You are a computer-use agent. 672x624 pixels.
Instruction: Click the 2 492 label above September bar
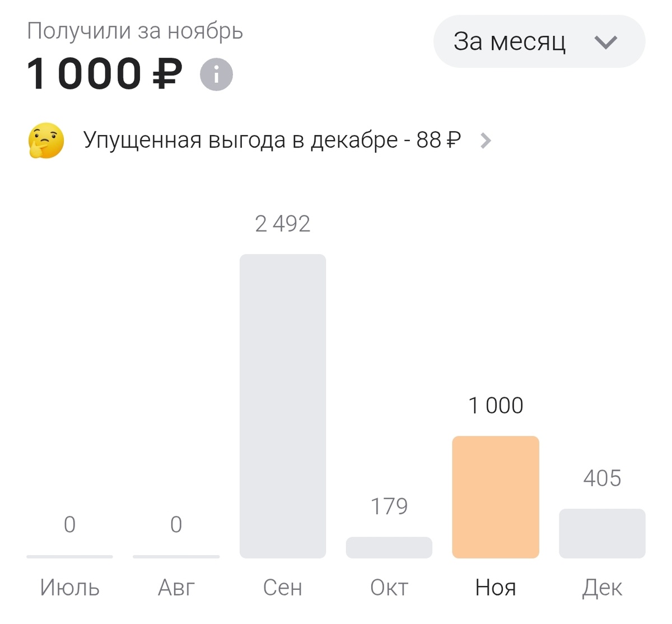click(x=283, y=223)
